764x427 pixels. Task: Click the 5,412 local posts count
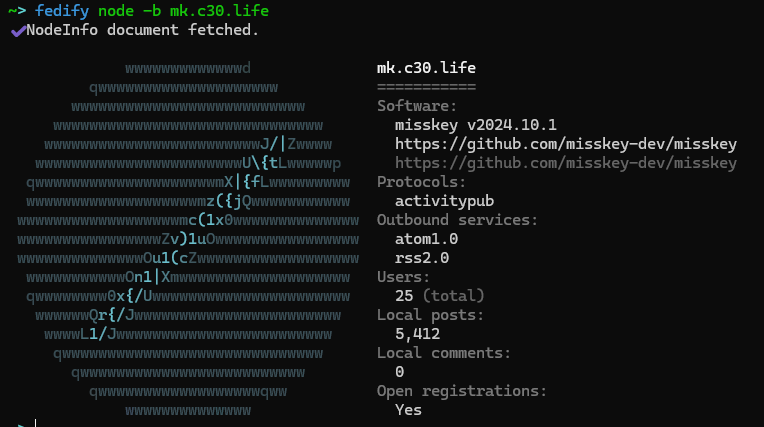coord(418,334)
